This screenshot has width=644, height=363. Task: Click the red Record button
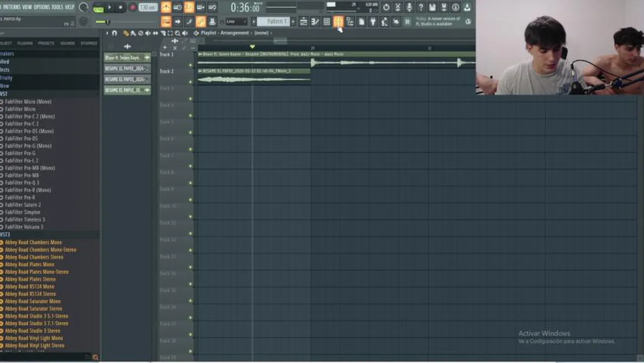[133, 7]
